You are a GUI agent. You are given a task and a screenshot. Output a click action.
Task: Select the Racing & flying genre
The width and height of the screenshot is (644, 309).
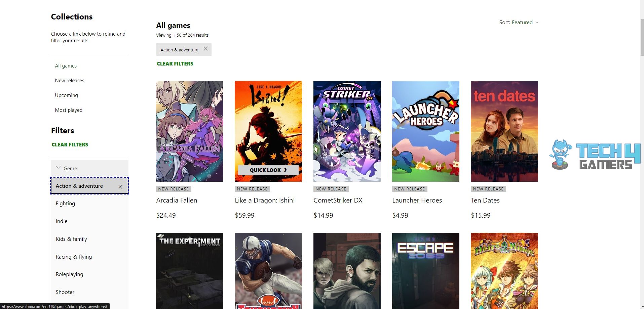pyautogui.click(x=74, y=257)
